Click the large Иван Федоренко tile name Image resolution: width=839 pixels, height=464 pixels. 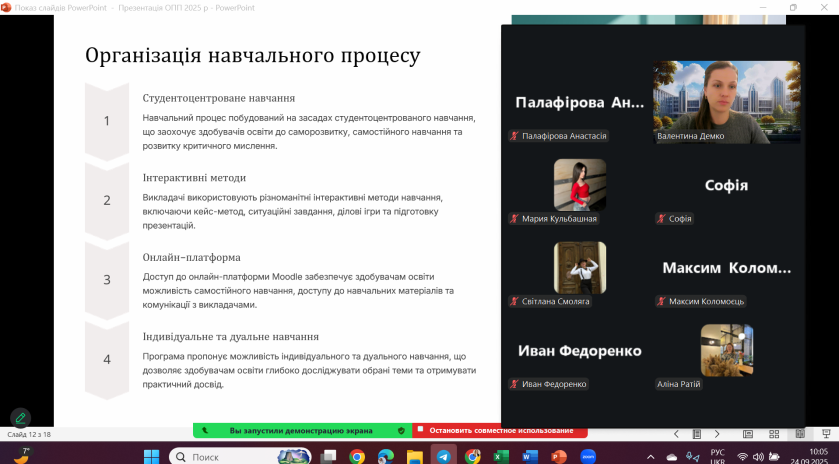point(579,351)
